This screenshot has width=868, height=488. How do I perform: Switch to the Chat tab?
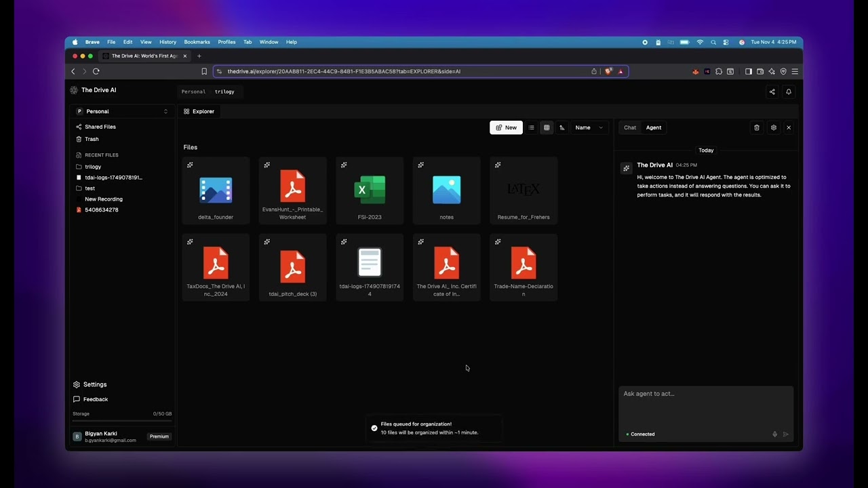[x=630, y=127]
